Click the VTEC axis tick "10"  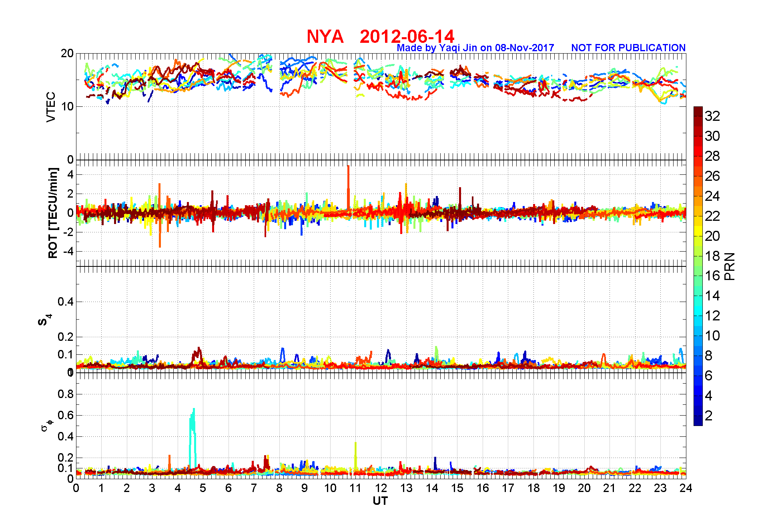pyautogui.click(x=67, y=106)
